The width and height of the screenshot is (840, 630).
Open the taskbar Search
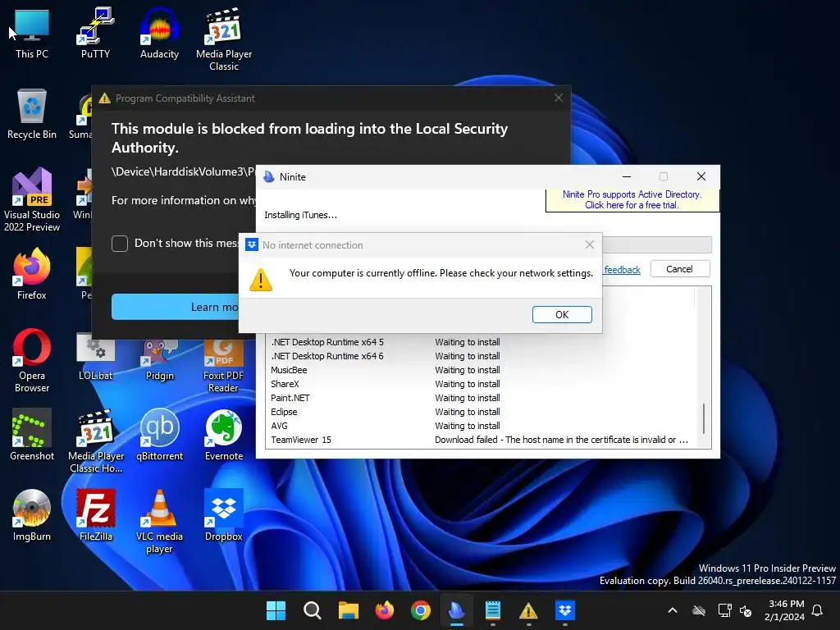coord(312,610)
